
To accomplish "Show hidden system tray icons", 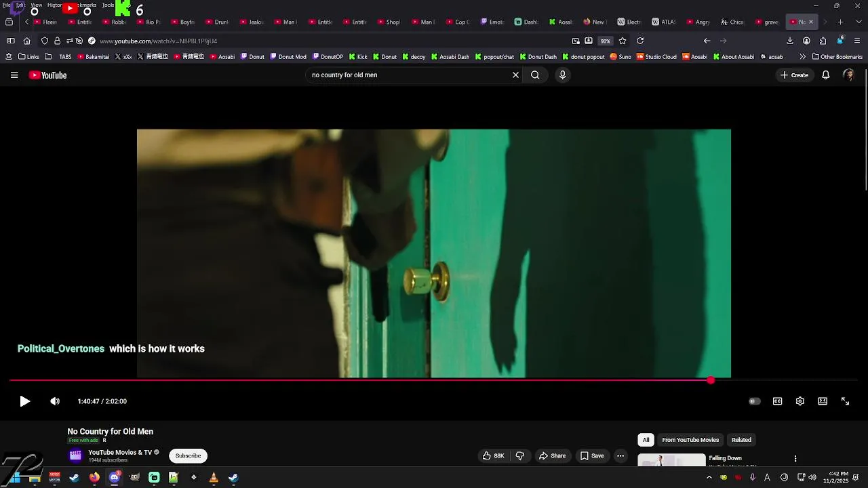I will pos(709,477).
